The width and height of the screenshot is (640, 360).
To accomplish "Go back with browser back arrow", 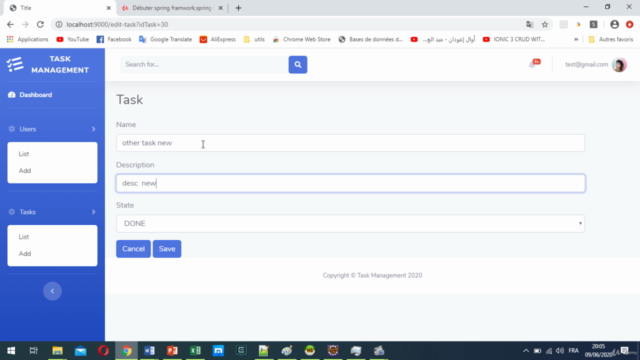I will coord(10,24).
